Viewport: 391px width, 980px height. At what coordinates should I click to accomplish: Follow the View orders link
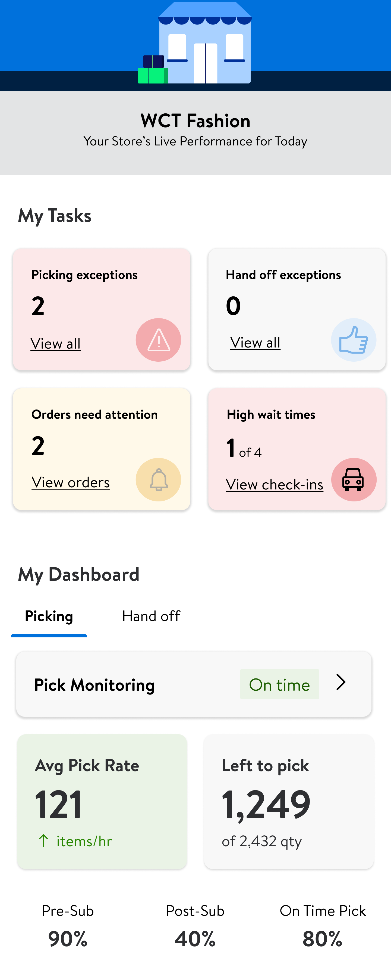(71, 482)
